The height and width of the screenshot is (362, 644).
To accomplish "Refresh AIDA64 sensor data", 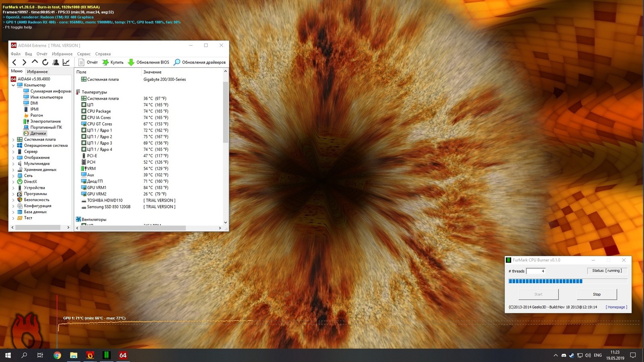I will pyautogui.click(x=45, y=62).
